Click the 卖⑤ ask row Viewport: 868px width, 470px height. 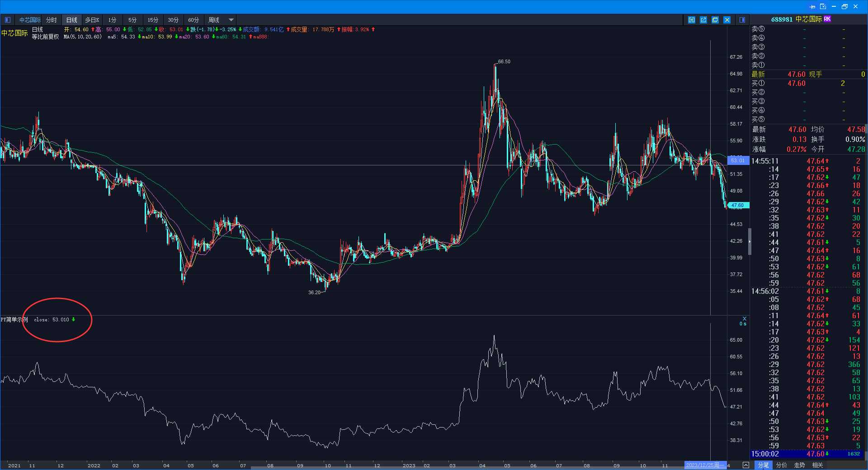[x=808, y=29]
